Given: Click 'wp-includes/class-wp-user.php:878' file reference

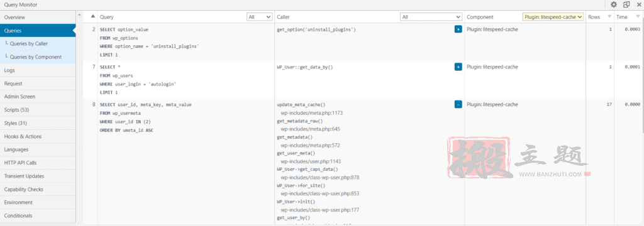Looking at the screenshot, I should (x=320, y=178).
